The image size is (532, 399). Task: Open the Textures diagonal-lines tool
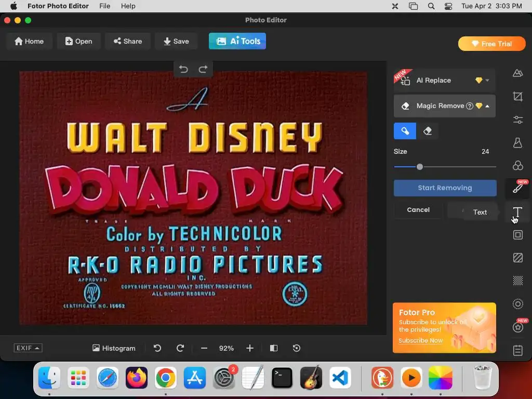pyautogui.click(x=517, y=258)
